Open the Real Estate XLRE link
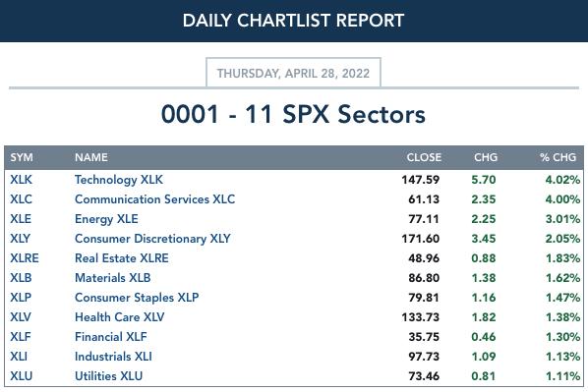The image size is (588, 392). coord(122,258)
